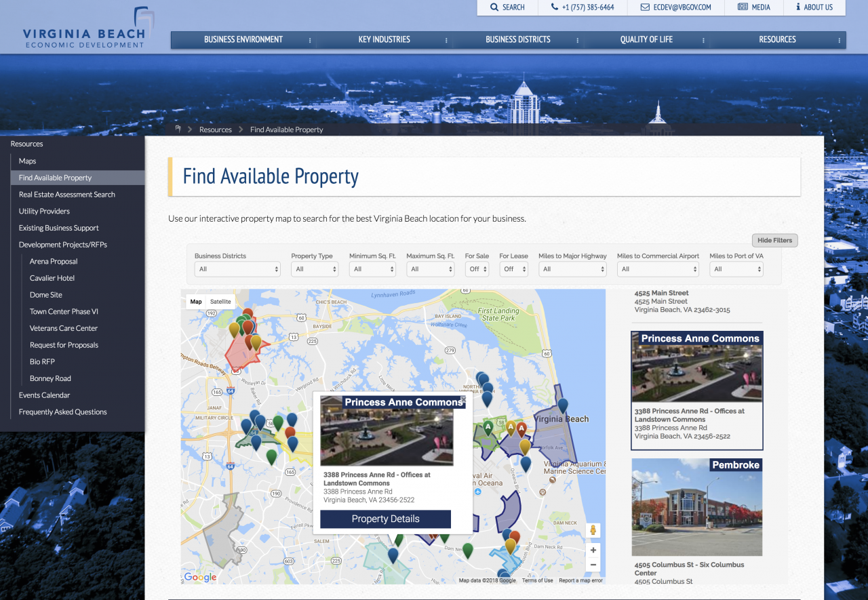868x600 pixels.
Task: Click the phone icon in top bar
Action: [x=555, y=7]
